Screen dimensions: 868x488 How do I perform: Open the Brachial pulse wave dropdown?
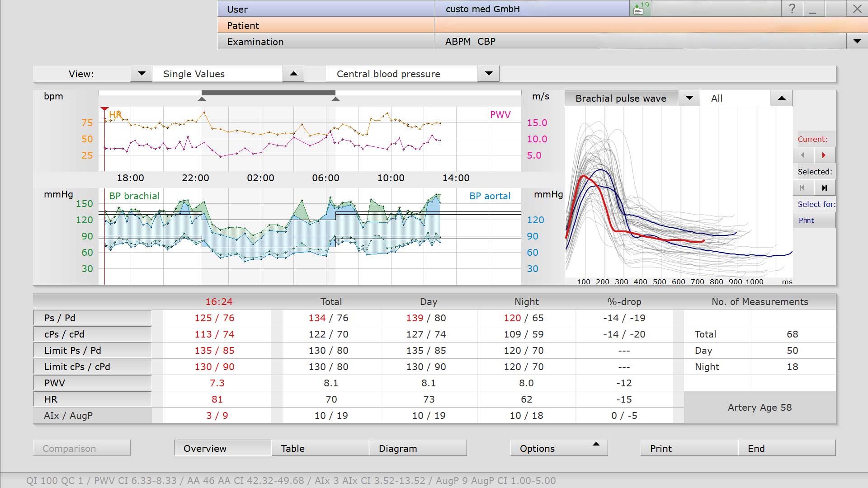pyautogui.click(x=689, y=98)
